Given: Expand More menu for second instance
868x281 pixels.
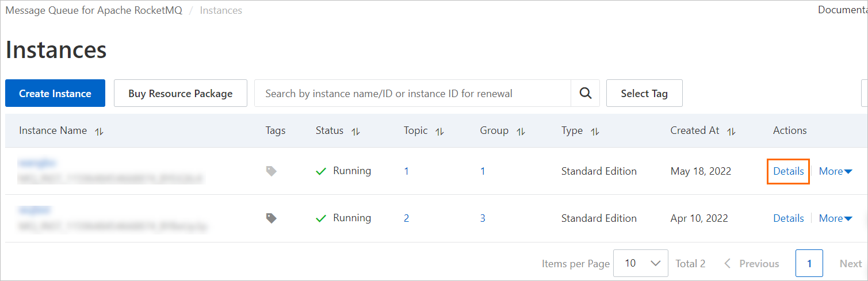Looking at the screenshot, I should (835, 218).
